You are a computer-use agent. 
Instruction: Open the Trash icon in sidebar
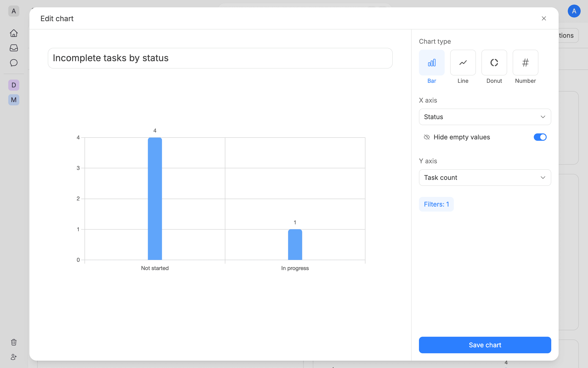(x=14, y=342)
